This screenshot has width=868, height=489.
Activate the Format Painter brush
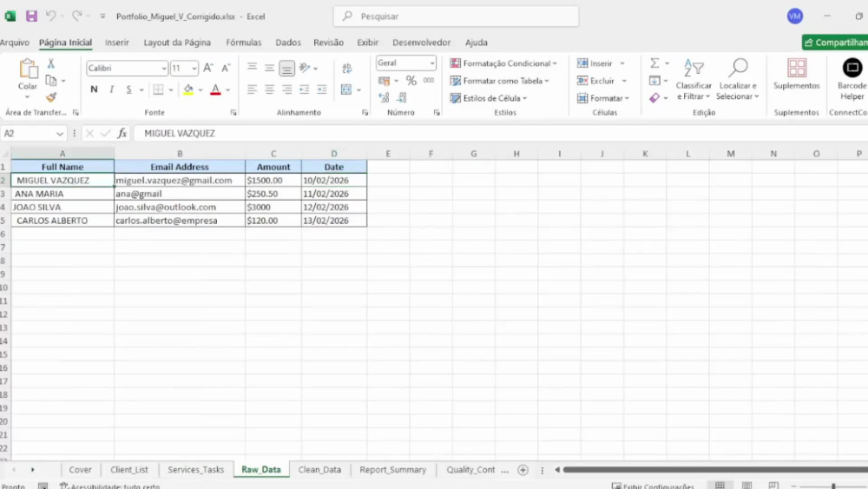click(51, 97)
